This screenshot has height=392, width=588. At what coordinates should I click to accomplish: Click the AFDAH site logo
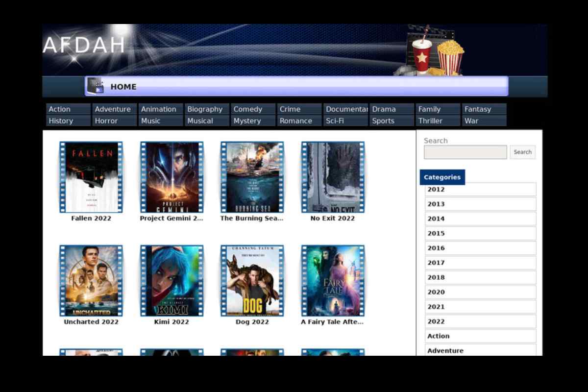[x=84, y=46]
